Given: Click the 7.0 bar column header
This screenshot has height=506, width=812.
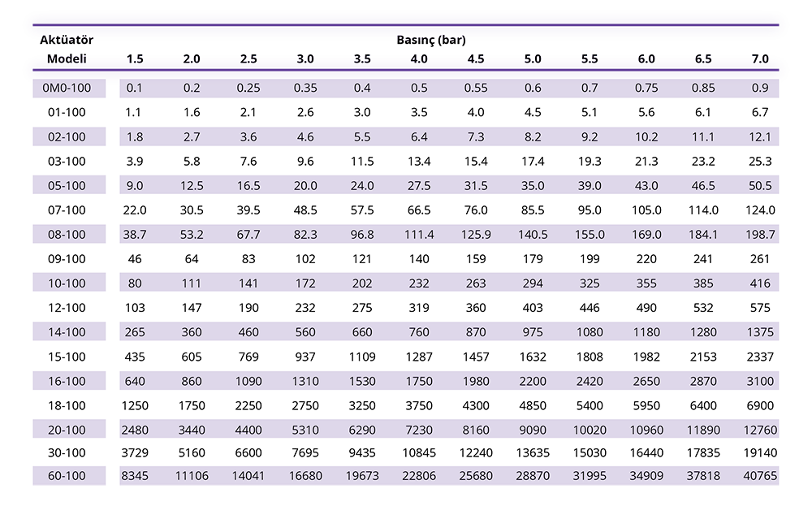Looking at the screenshot, I should [x=760, y=58].
